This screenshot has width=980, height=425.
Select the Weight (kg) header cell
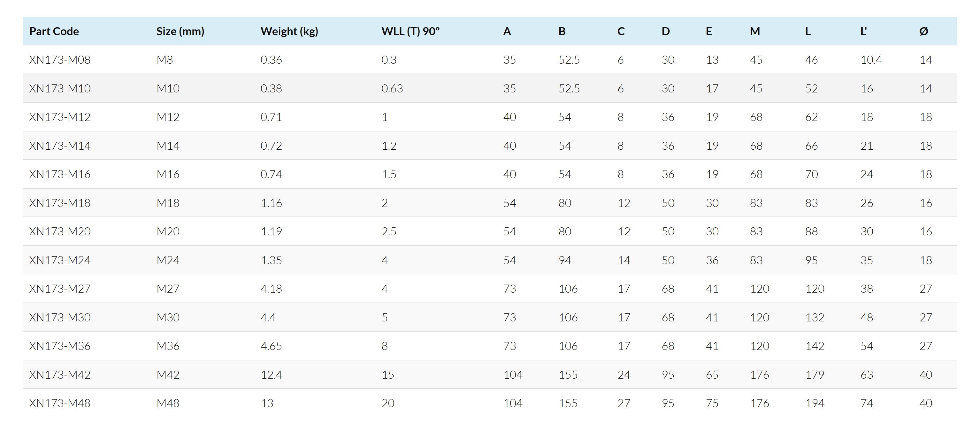tap(289, 31)
